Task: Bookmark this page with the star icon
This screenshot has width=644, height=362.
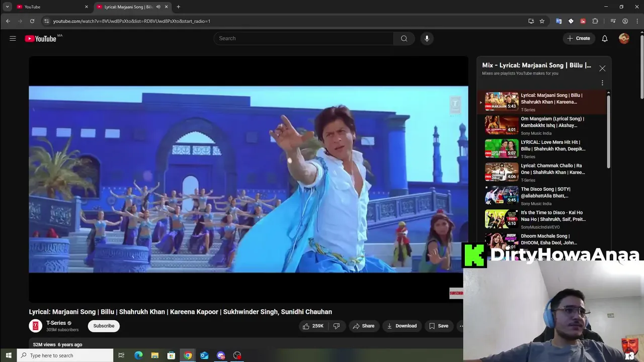Action: tap(542, 21)
